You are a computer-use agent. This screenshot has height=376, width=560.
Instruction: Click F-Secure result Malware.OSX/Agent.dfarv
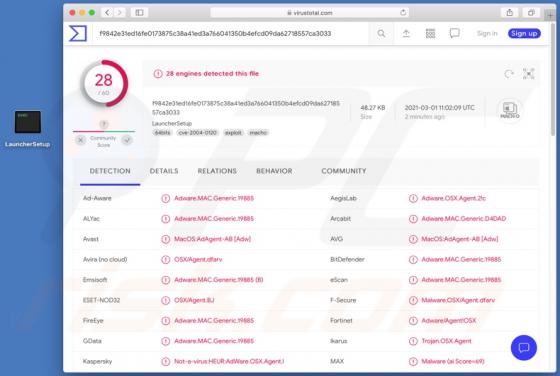click(x=458, y=300)
